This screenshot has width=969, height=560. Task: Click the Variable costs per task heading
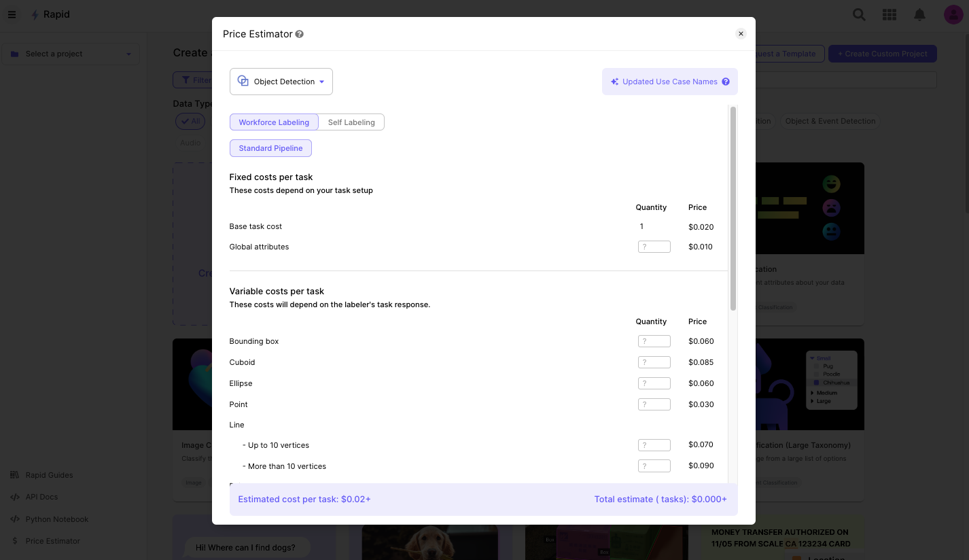click(x=277, y=292)
